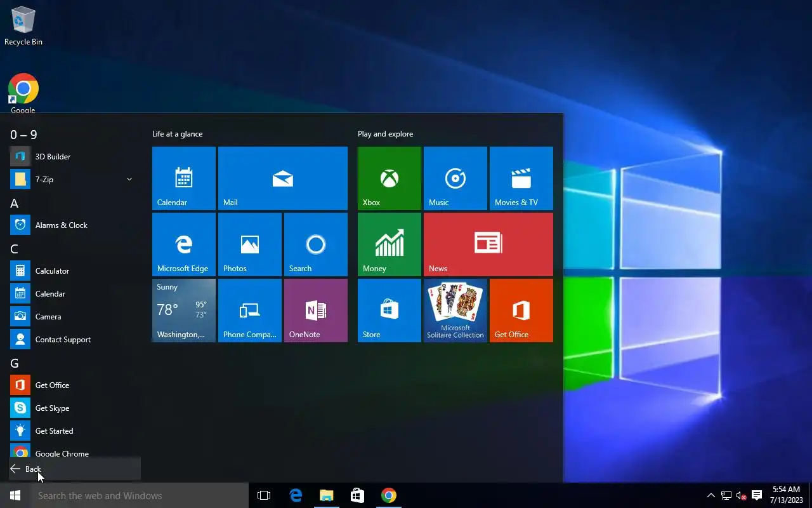Select the letter G section header
Viewport: 812px width, 508px height.
click(14, 363)
